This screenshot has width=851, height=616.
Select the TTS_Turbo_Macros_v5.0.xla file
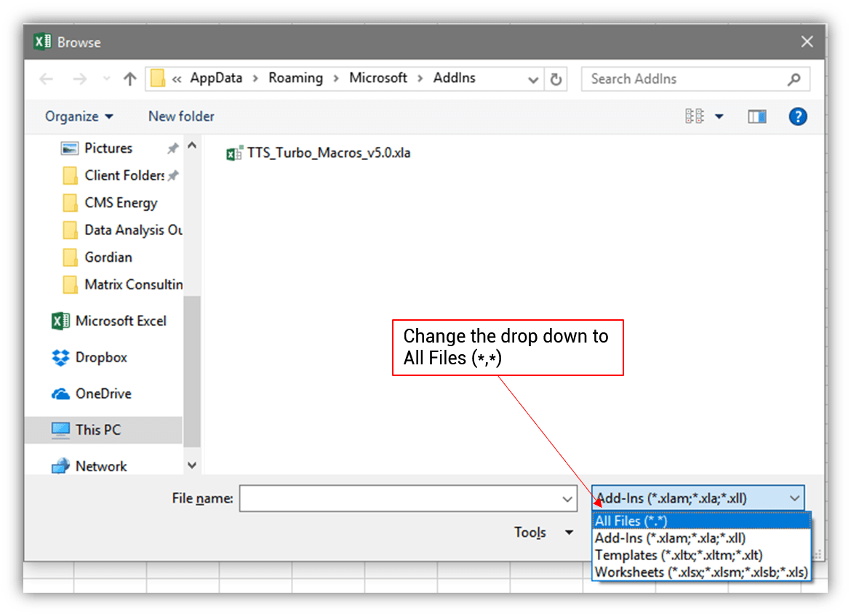coord(328,153)
